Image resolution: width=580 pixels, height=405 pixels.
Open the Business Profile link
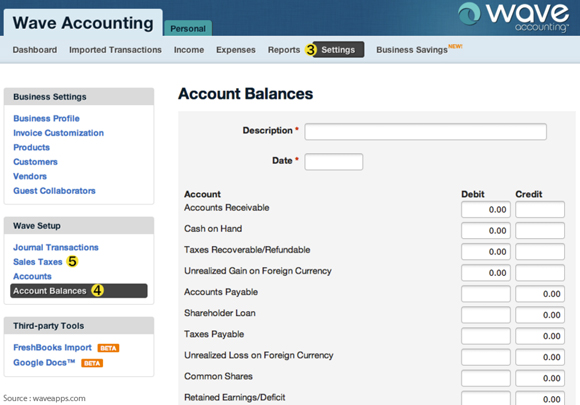tap(46, 118)
